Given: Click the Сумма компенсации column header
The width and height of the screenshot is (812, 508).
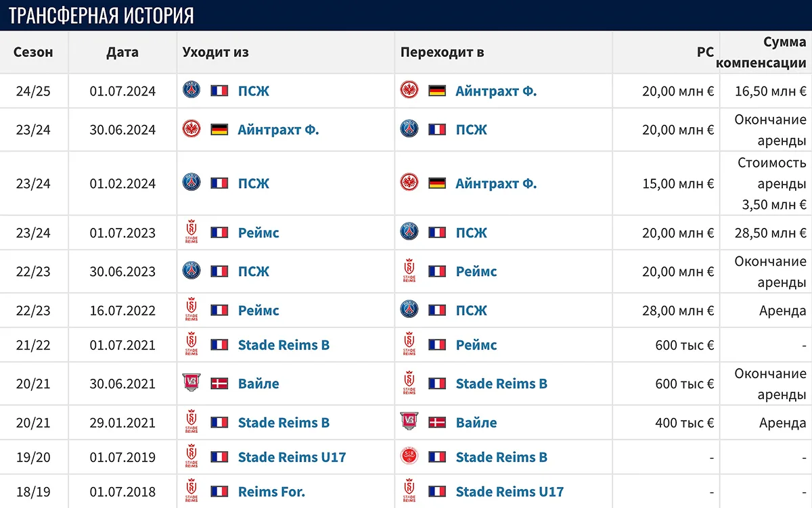Looking at the screenshot, I should click(x=759, y=51).
